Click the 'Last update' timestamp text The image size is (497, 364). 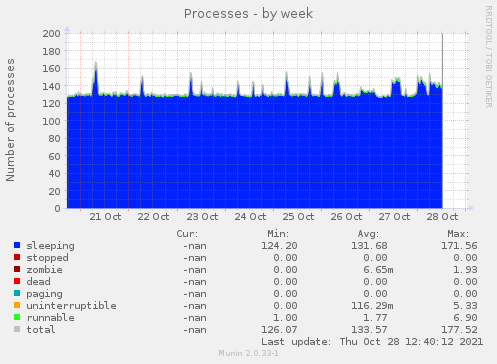(372, 342)
